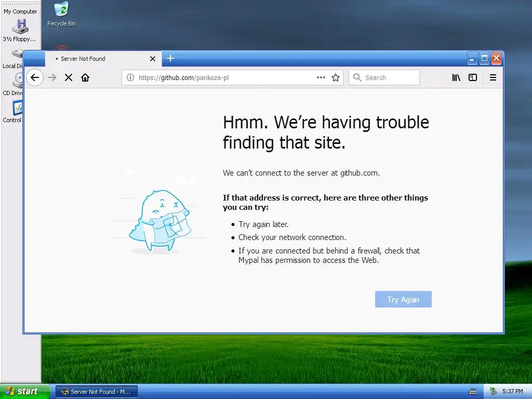Close the Mypal browser window
The width and height of the screenshot is (532, 399).
tap(496, 59)
